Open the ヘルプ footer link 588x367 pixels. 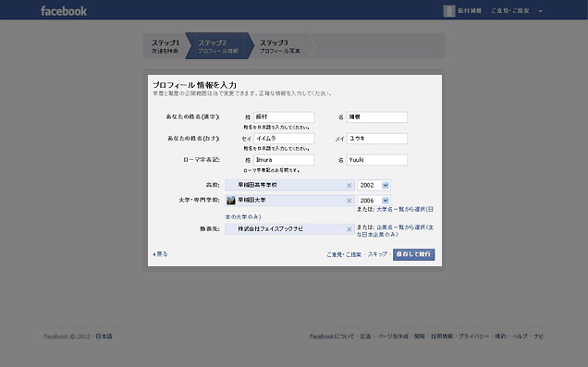[520, 336]
